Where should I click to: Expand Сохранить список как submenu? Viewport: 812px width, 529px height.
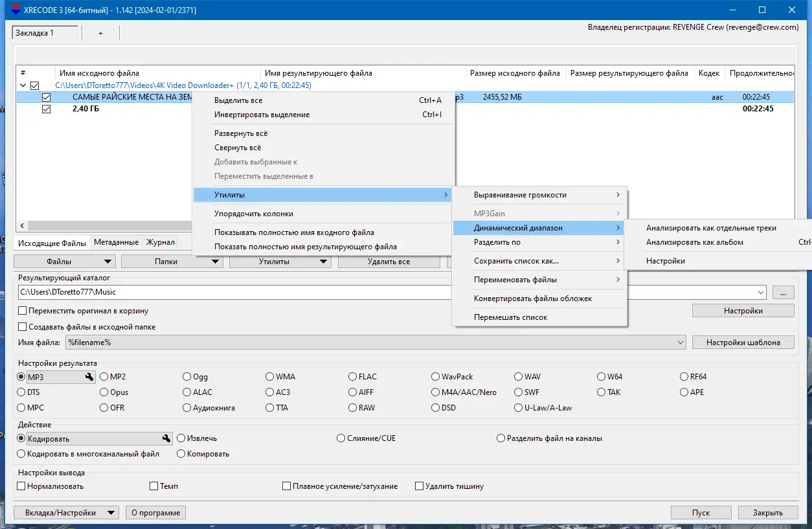click(x=540, y=261)
